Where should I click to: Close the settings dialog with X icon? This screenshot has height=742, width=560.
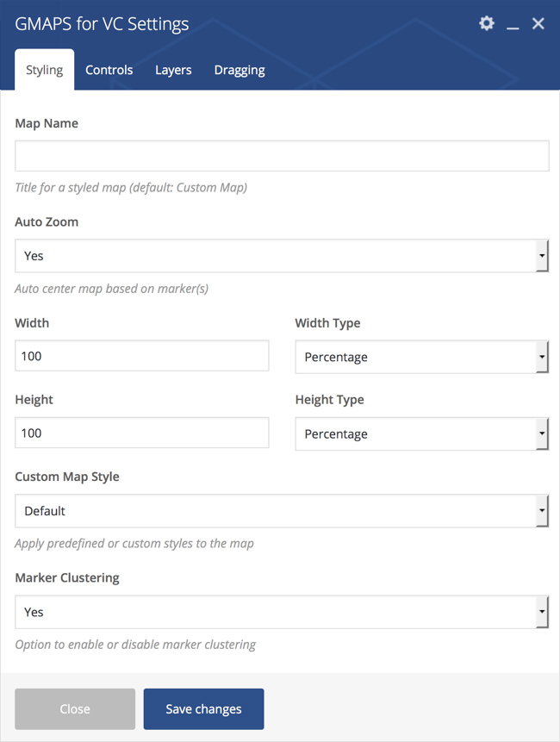(538, 23)
